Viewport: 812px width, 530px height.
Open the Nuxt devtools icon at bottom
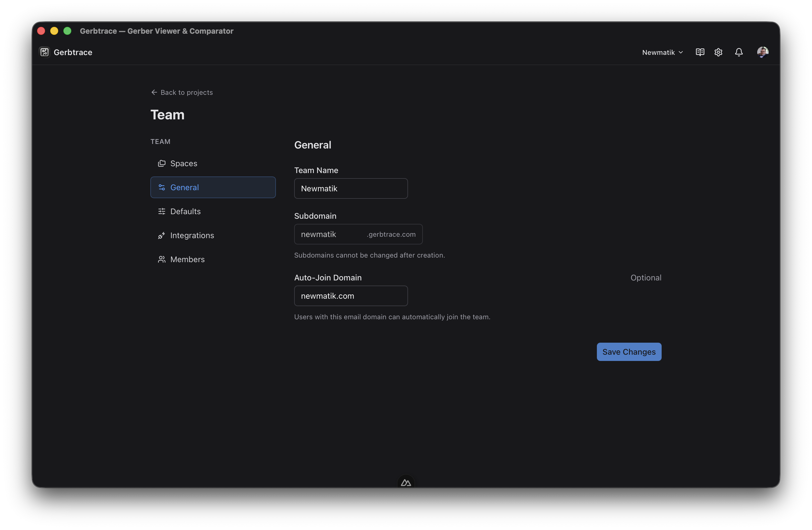(406, 482)
